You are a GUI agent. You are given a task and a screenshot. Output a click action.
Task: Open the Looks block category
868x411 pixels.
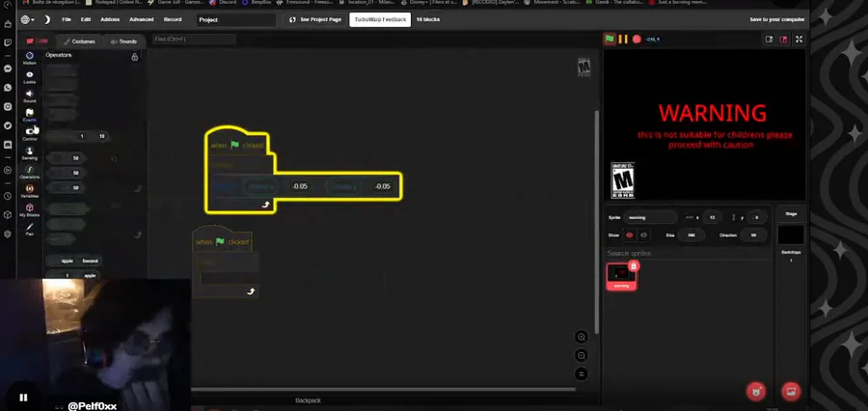[29, 77]
